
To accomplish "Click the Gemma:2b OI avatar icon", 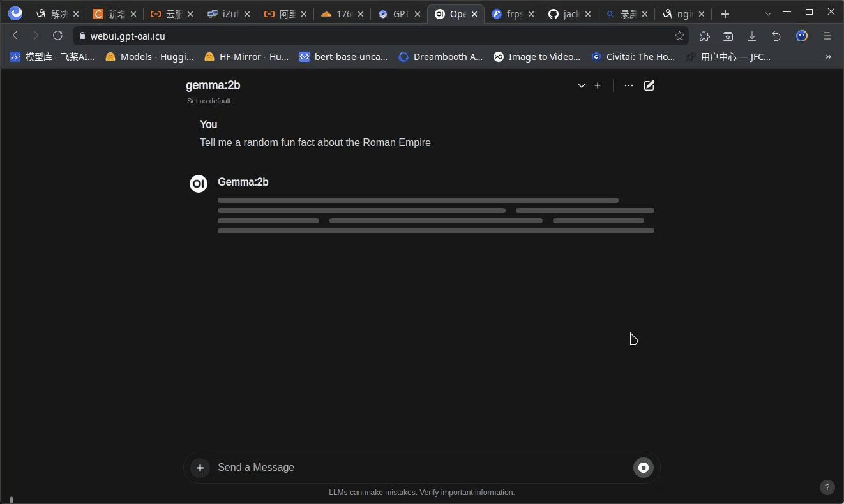I will 199,184.
